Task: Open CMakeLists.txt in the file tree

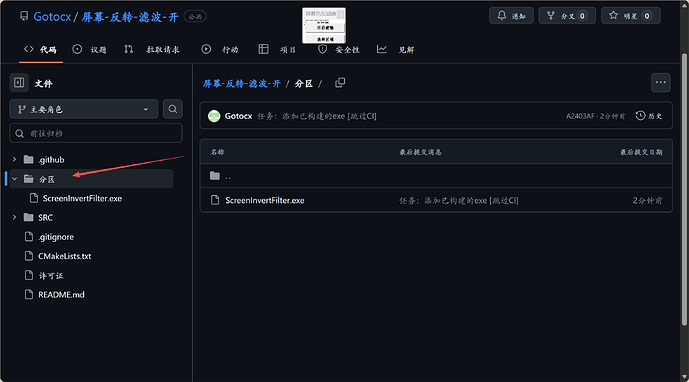Action: tap(65, 256)
